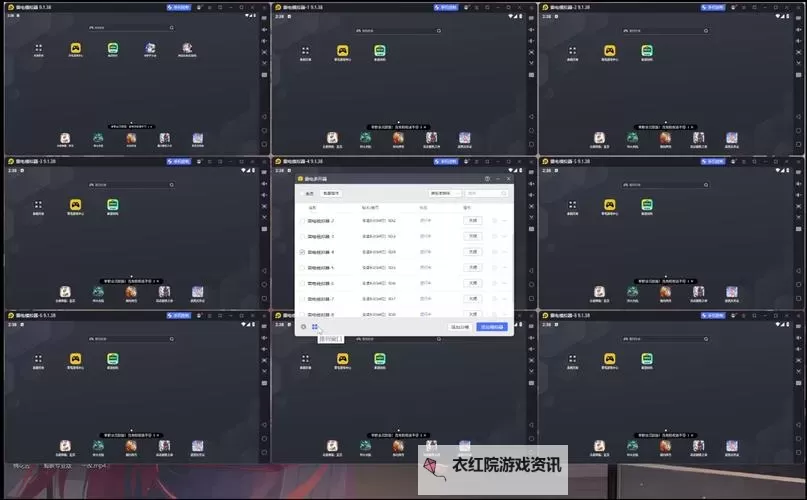Click backup icon for 雷电模拟器-5 row
The height and width of the screenshot is (500, 807).
(495, 268)
